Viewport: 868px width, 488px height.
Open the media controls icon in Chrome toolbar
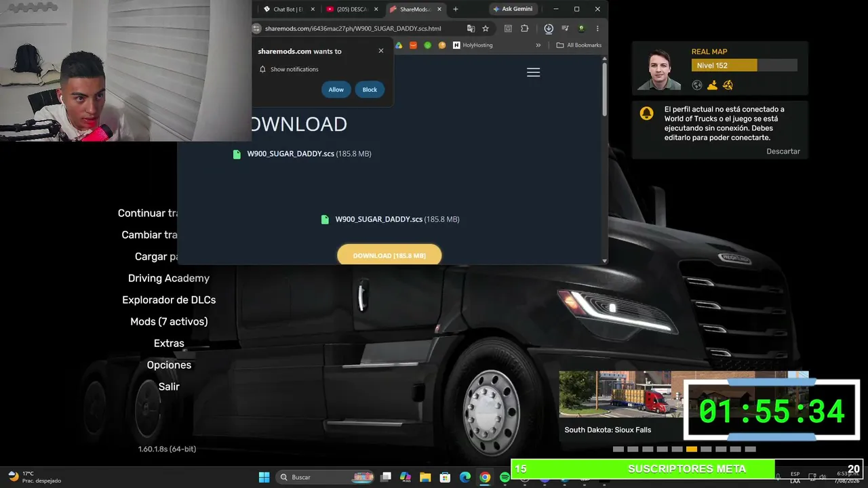tap(565, 28)
